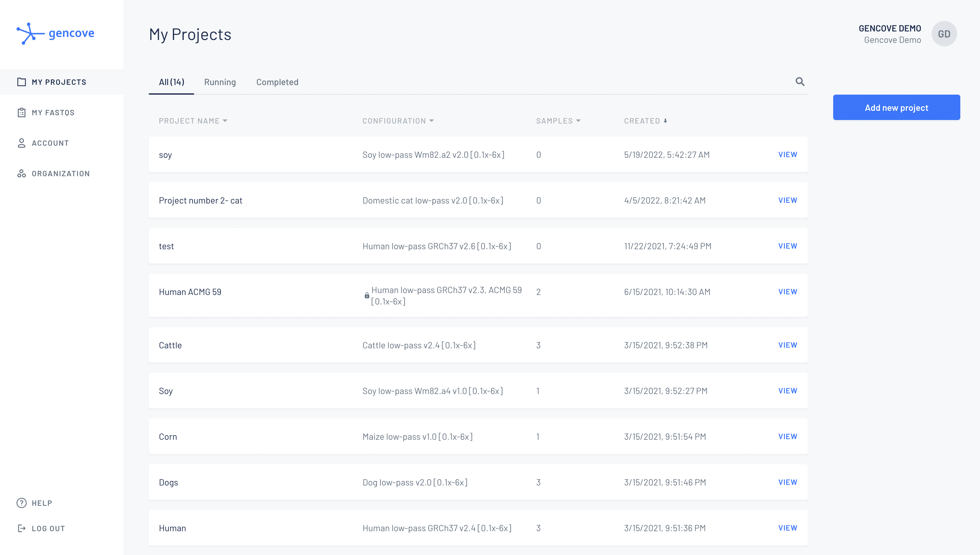Click the Account person icon
980x555 pixels.
(x=22, y=143)
